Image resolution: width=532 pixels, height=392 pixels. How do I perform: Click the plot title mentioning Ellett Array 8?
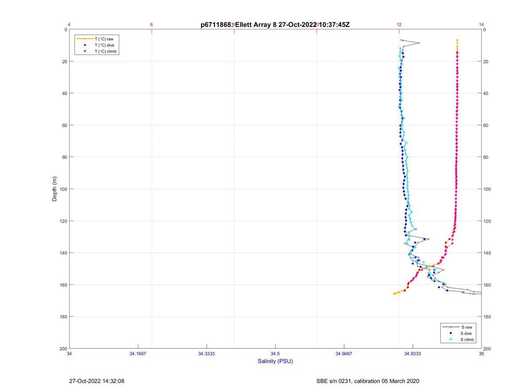pos(275,25)
